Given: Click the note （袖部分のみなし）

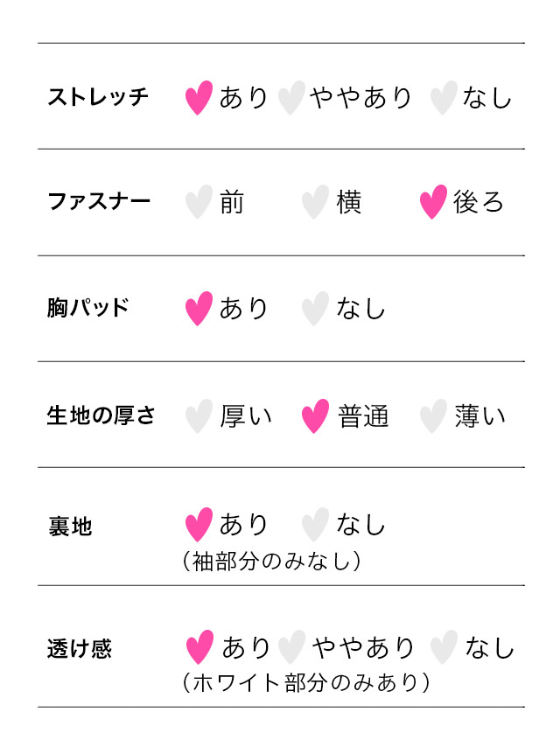Looking at the screenshot, I should [x=271, y=561].
